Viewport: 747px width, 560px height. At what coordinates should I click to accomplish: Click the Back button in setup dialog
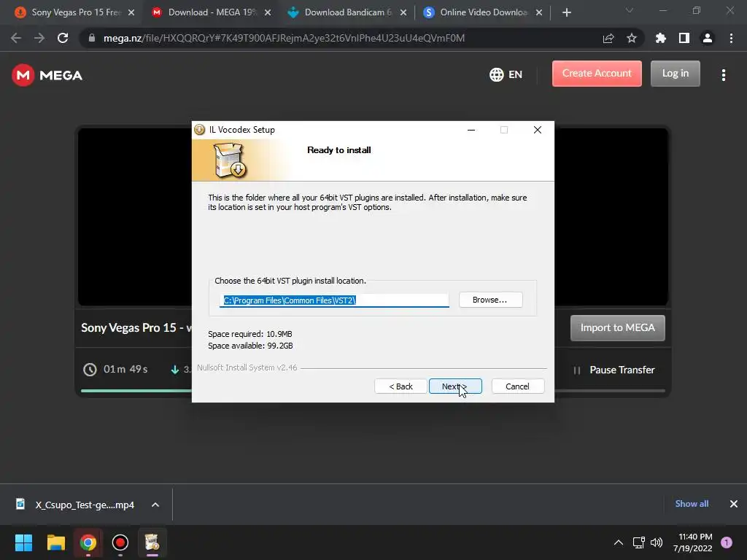[x=400, y=386]
